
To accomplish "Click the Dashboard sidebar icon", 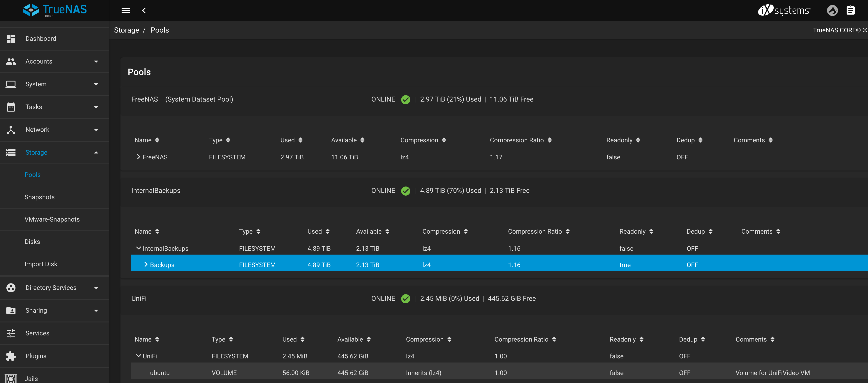I will pos(11,38).
